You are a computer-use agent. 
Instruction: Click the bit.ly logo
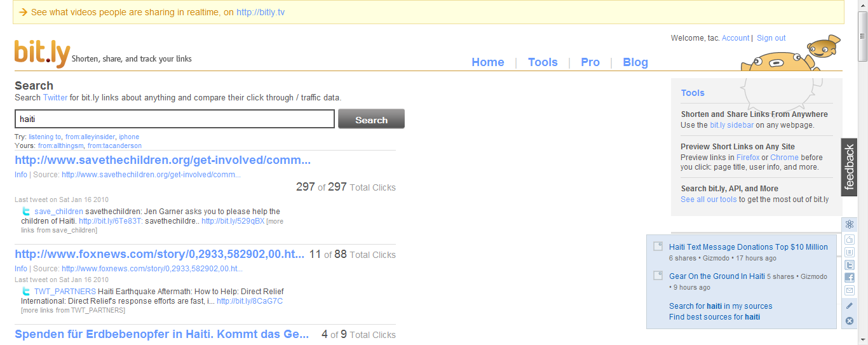(x=43, y=54)
